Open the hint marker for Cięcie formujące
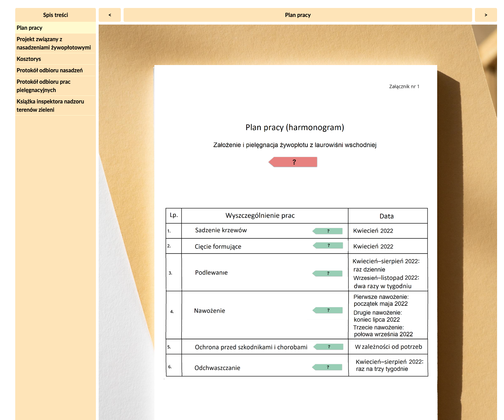 click(x=328, y=246)
